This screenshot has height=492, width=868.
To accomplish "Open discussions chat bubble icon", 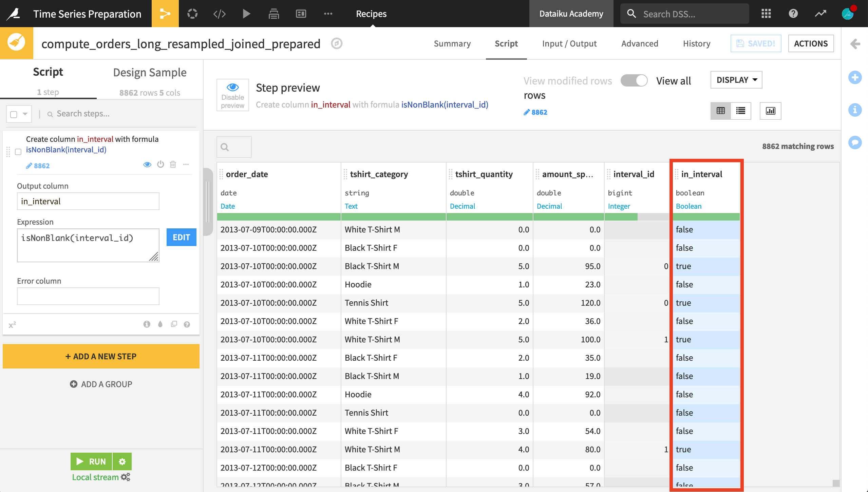I will click(x=855, y=142).
